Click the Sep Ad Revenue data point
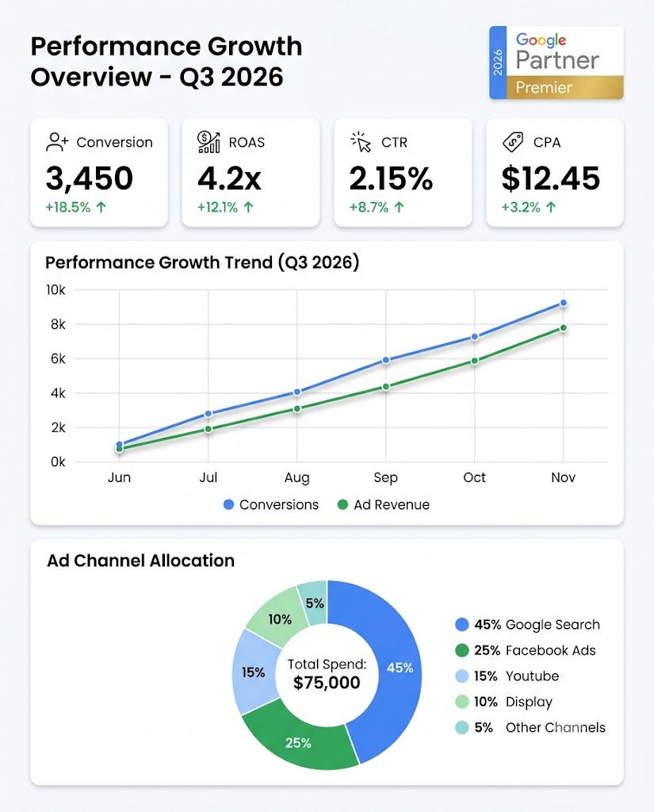Image resolution: width=654 pixels, height=812 pixels. tap(386, 387)
